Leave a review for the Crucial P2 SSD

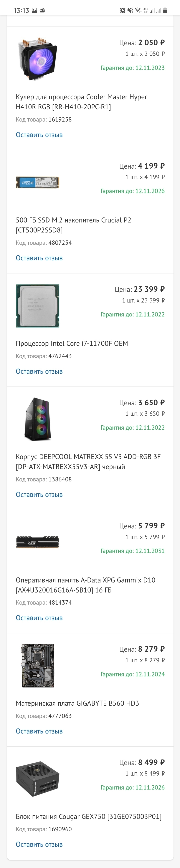[39, 258]
